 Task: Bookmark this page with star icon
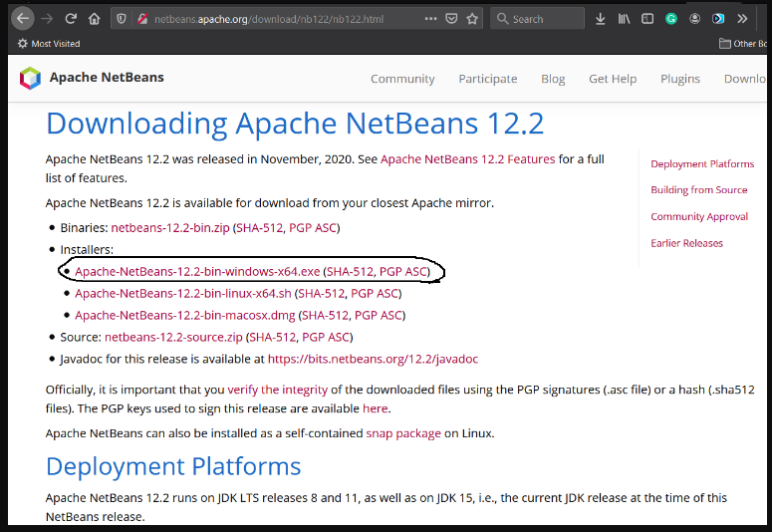click(472, 19)
